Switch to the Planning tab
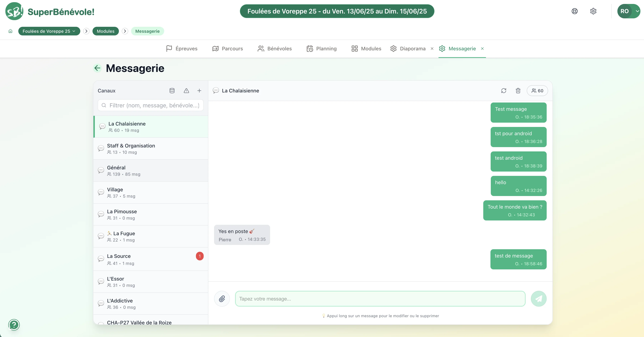Screen dimensions: 644x337 (x=321, y=48)
